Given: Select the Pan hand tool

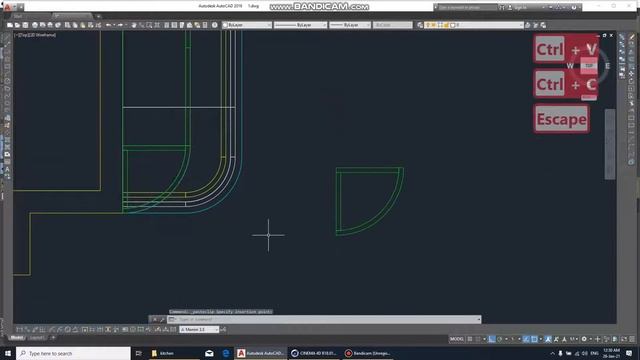Looking at the screenshot, I should pyautogui.click(x=133, y=25).
